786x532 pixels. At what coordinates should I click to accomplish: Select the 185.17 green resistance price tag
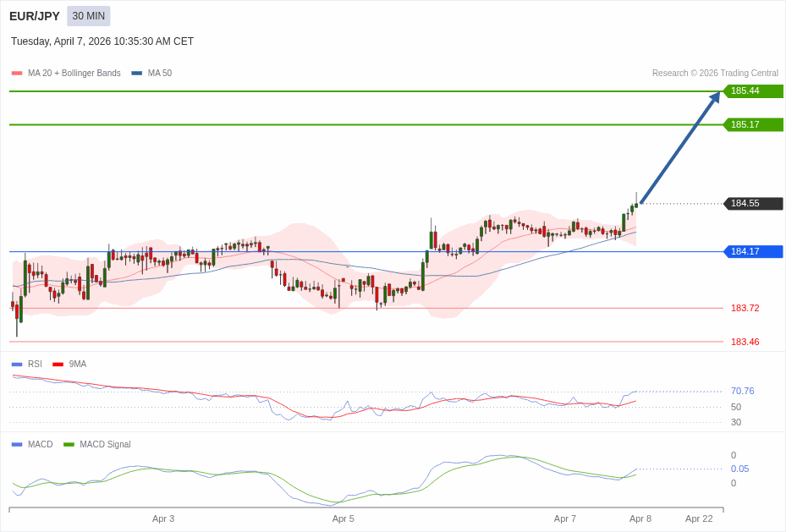752,125
